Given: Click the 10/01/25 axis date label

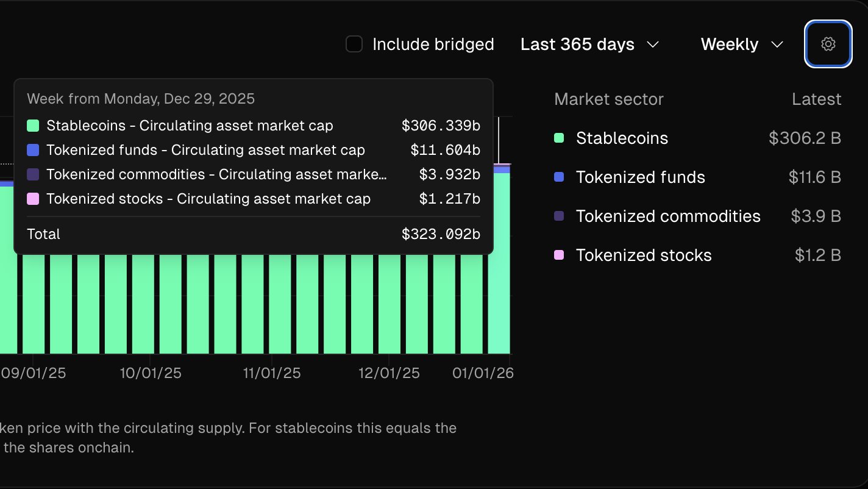Looking at the screenshot, I should point(151,373).
